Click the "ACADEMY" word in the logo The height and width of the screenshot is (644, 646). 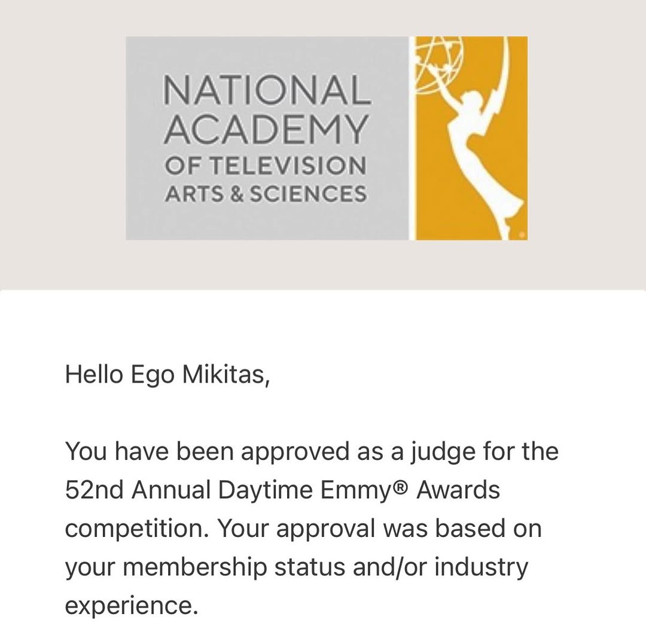(266, 129)
